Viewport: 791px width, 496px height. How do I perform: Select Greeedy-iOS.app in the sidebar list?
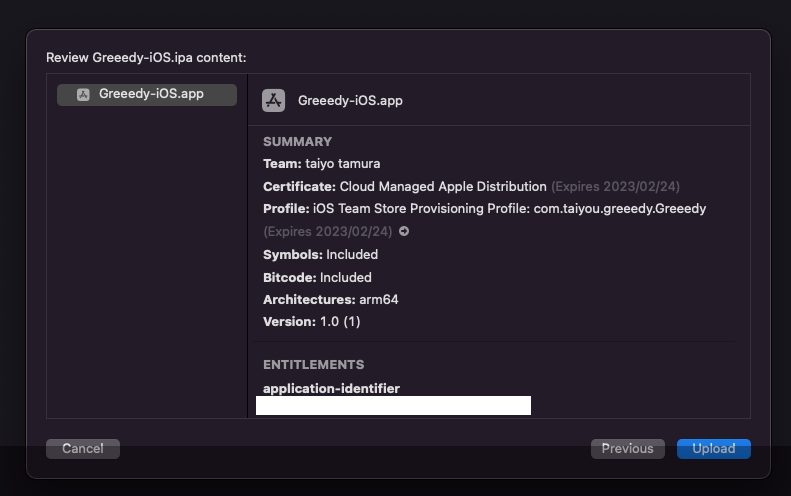point(147,94)
